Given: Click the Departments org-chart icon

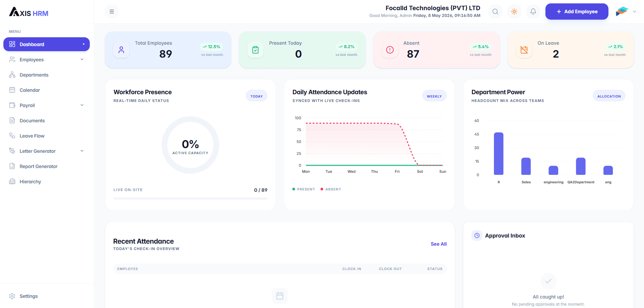Looking at the screenshot, I should 12,75.
